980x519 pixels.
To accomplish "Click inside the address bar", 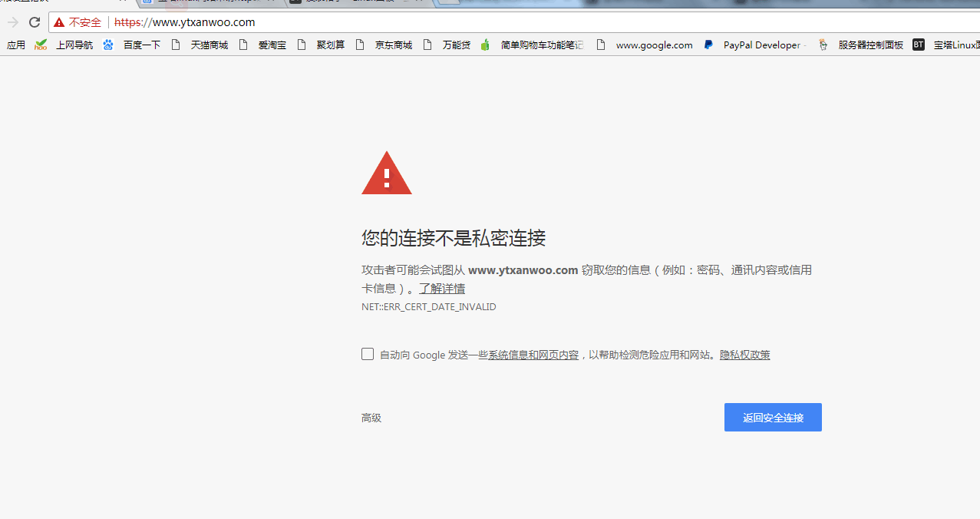I will tap(307, 22).
